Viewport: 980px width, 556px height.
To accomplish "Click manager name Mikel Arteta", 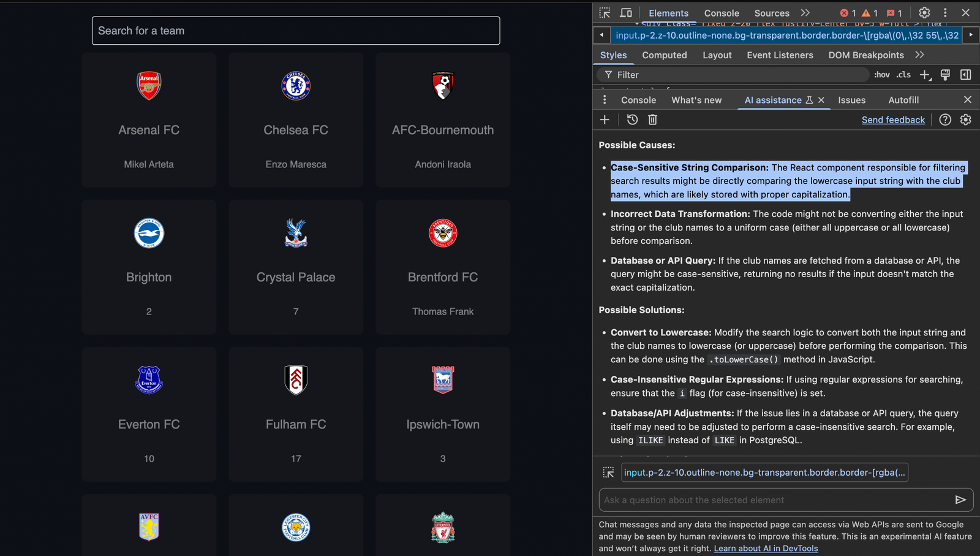I will (149, 164).
